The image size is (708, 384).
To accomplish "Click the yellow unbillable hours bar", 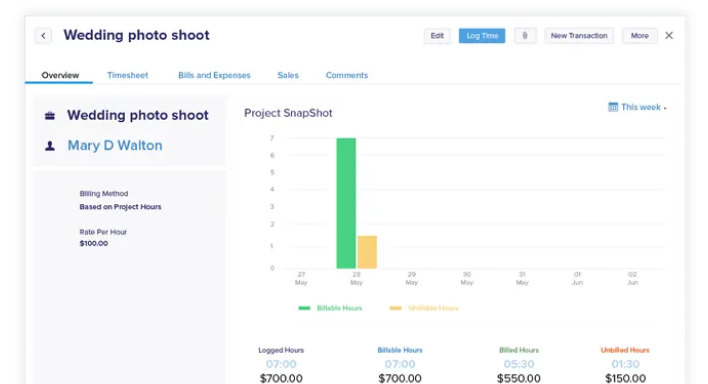I will 367,252.
